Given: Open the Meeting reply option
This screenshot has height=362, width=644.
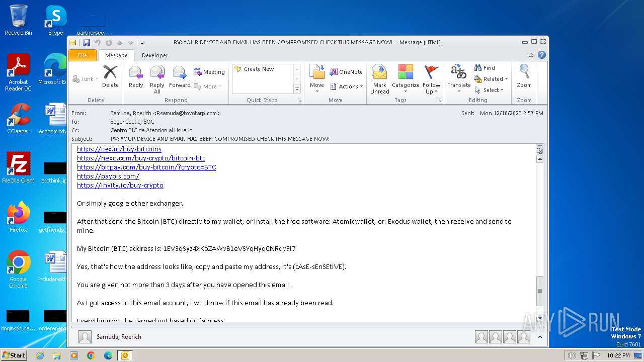Looking at the screenshot, I should coord(209,72).
